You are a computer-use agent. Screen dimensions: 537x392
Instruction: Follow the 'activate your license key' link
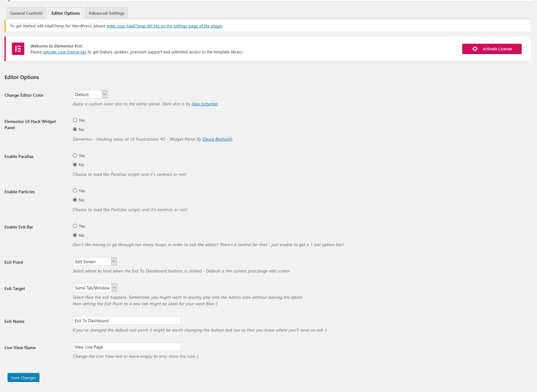tap(64, 52)
